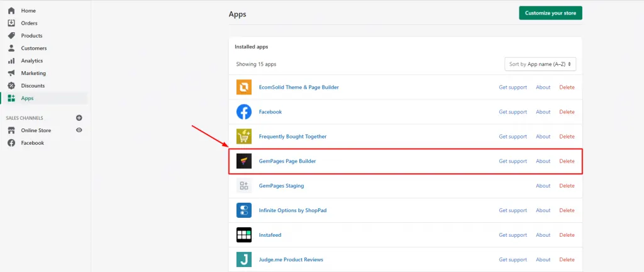This screenshot has height=272, width=644.
Task: Click the Analytics bar chart icon
Action: (11, 61)
